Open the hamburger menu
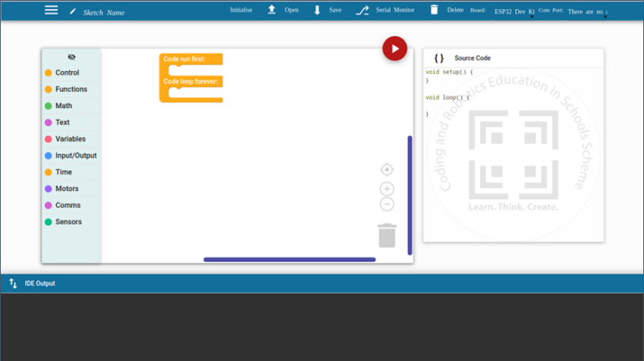The image size is (644, 361). point(51,10)
